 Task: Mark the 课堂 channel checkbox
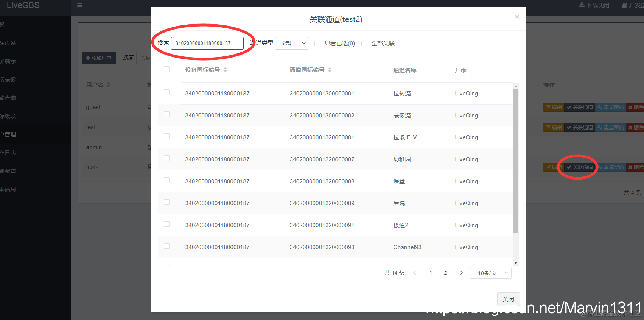(x=166, y=180)
